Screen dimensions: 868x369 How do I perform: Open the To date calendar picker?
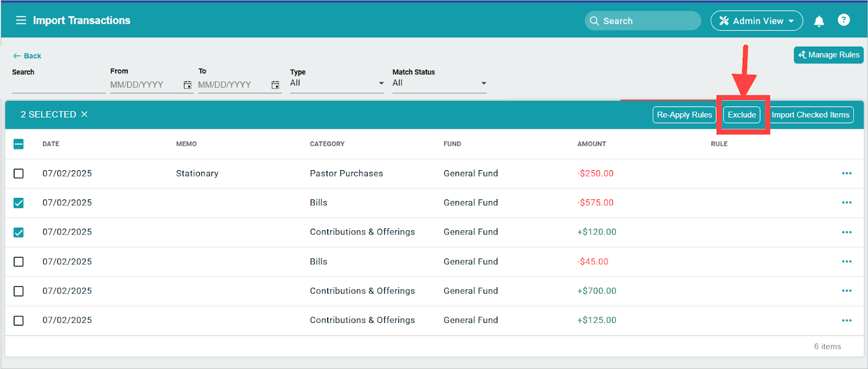[x=275, y=85]
